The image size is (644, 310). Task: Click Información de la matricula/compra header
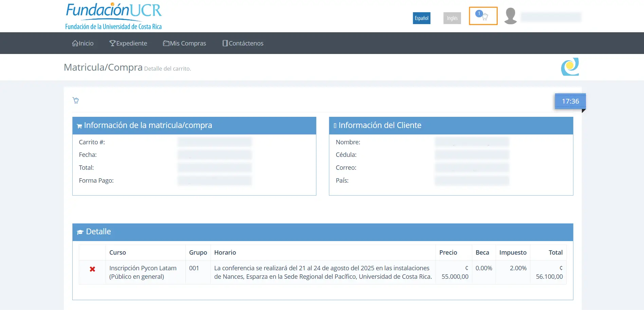click(194, 126)
